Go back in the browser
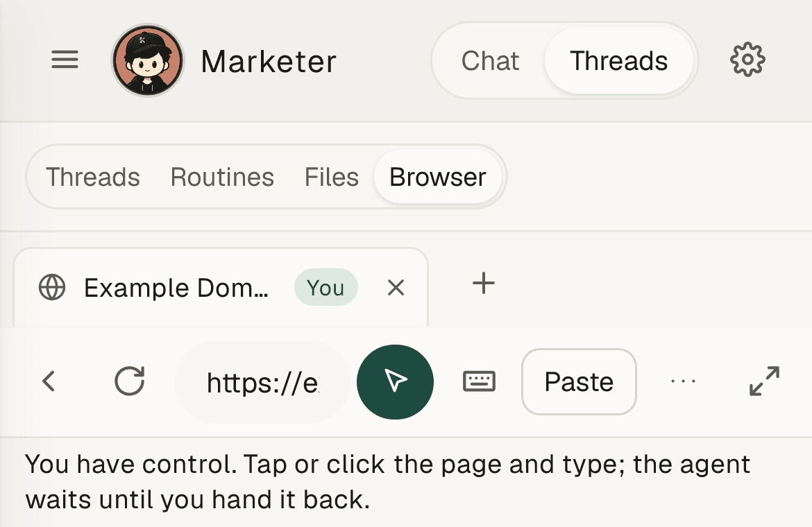812x527 pixels. coord(49,381)
